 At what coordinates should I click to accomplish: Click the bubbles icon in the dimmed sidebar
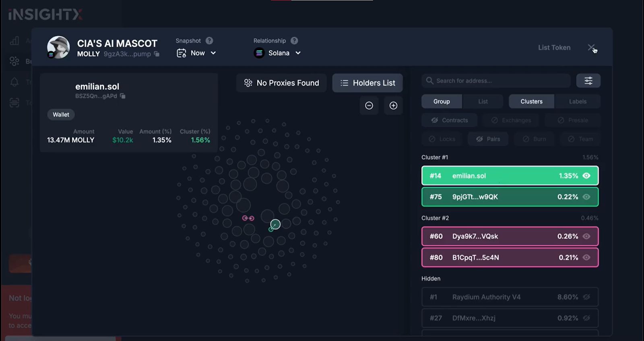tap(14, 61)
